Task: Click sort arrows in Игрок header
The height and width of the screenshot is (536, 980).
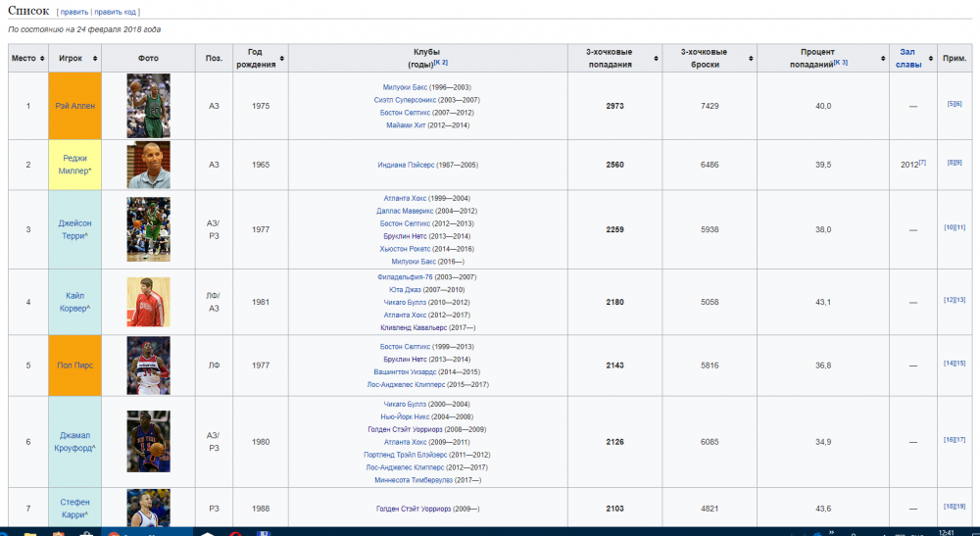Action: pyautogui.click(x=92, y=58)
